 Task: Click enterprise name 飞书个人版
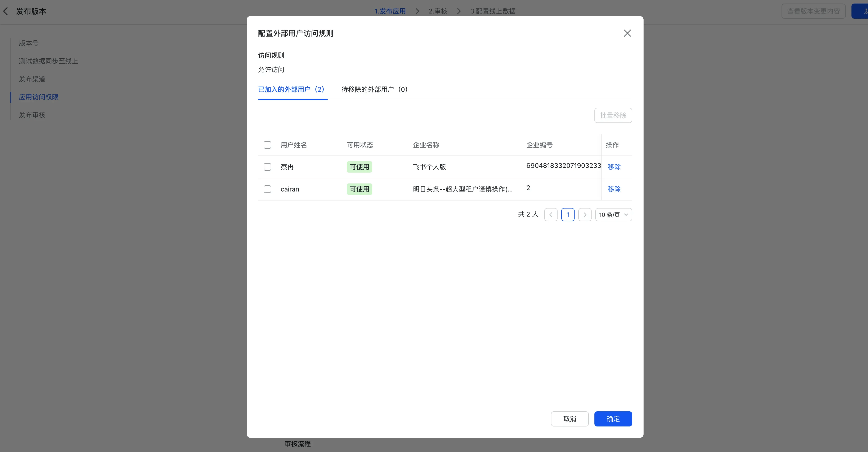[429, 167]
